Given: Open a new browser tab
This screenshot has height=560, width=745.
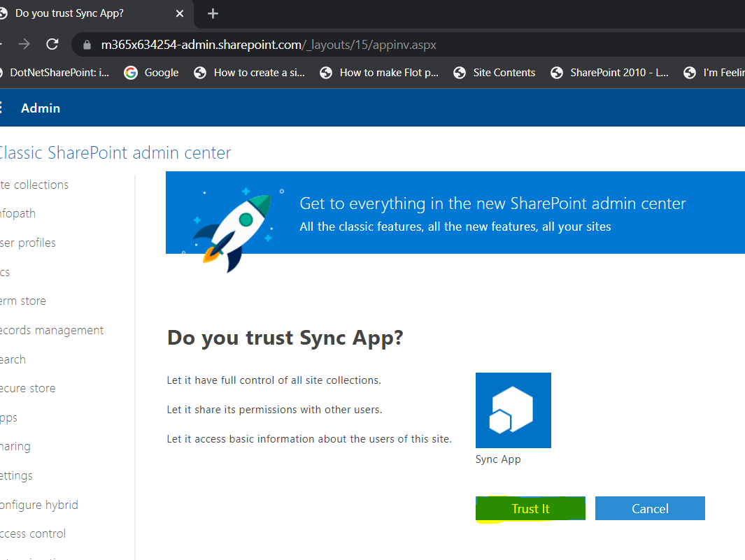Looking at the screenshot, I should click(213, 14).
